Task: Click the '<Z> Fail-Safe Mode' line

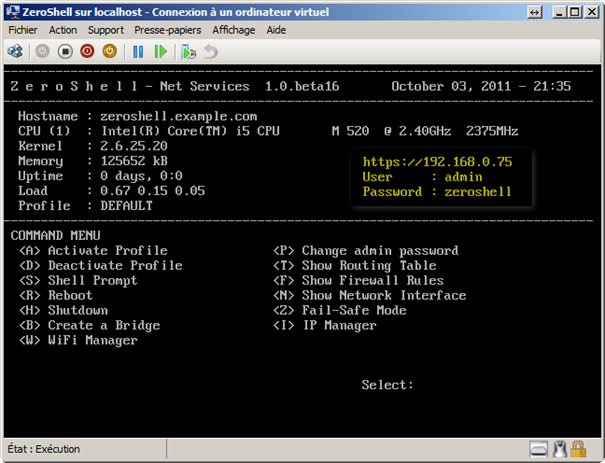Action: point(340,310)
